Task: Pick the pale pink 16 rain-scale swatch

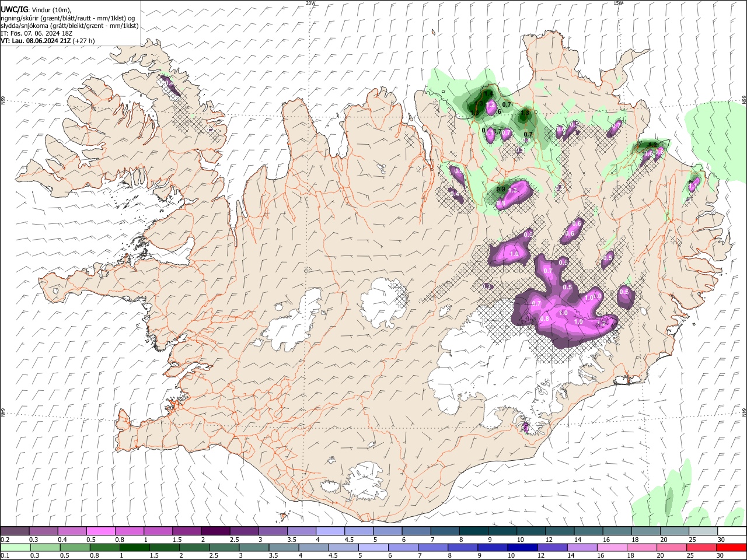Action: tap(611, 547)
